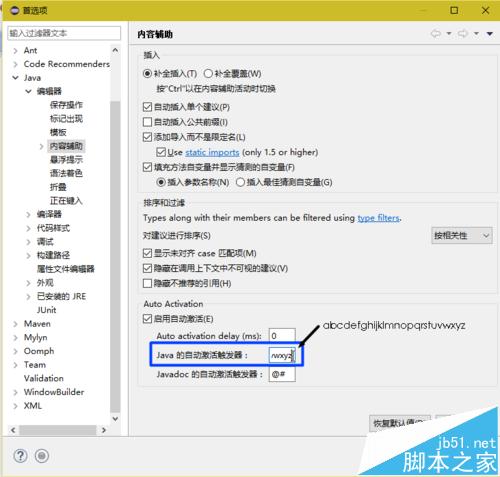Expand the Ant tree node
This screenshot has height=477, width=500.
point(15,51)
